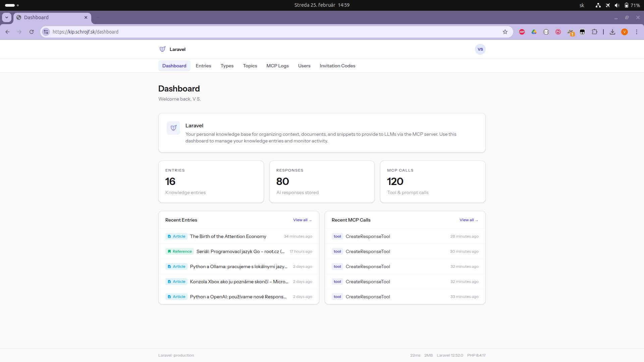Viewport: 644px width, 362px height.
Task: Open the Invitation Codes tab
Action: 337,66
